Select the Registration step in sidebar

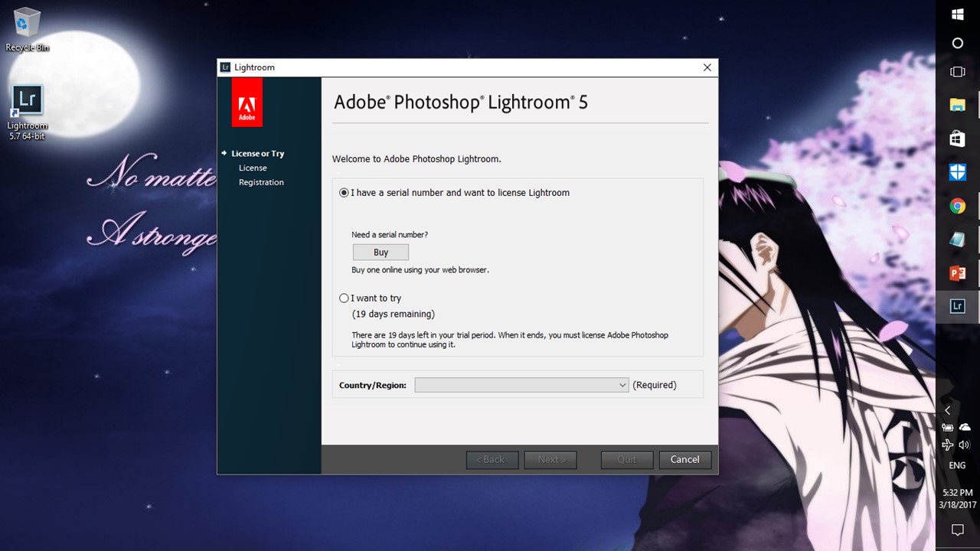(x=261, y=182)
